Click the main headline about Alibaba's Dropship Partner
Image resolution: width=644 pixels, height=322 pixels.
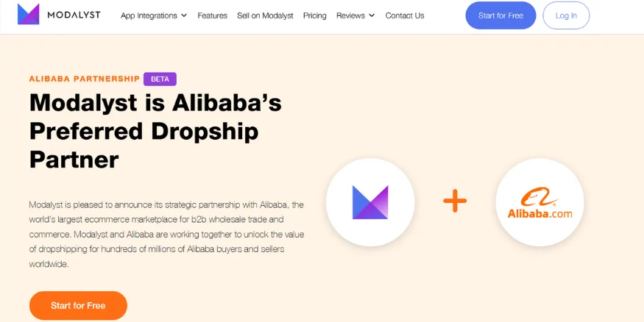(155, 131)
